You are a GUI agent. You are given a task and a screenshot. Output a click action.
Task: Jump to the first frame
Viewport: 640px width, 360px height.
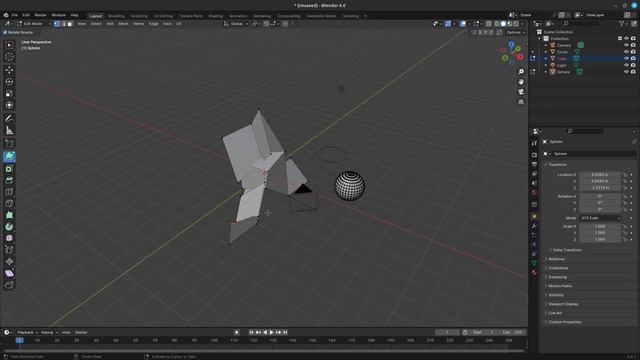click(251, 332)
